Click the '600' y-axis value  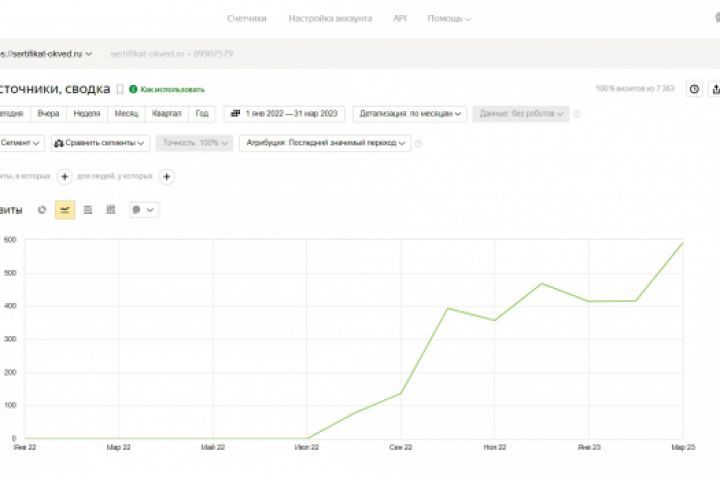pyautogui.click(x=10, y=240)
